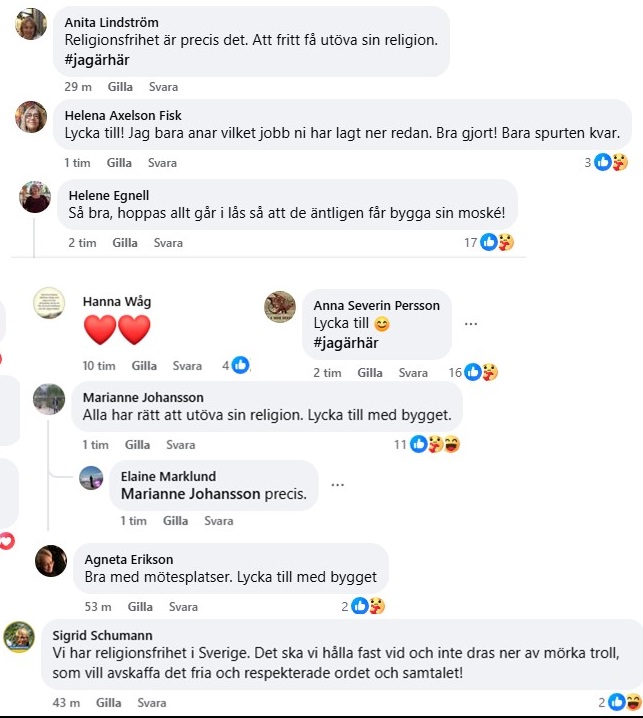Open Helena Axelson Fisk's avatar
Screen dimensions: 643x718
(31, 117)
